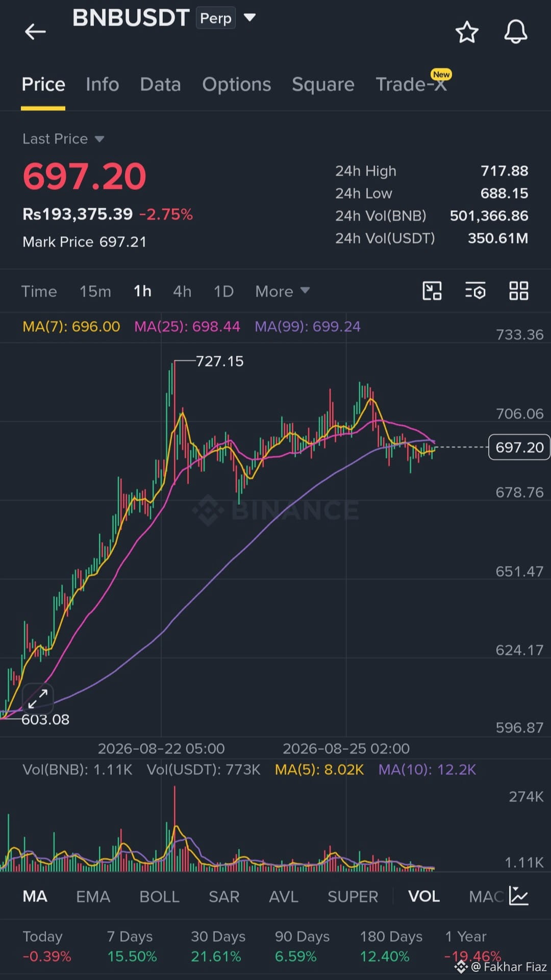551x980 pixels.
Task: Expand the Last Price dropdown
Action: coord(99,139)
